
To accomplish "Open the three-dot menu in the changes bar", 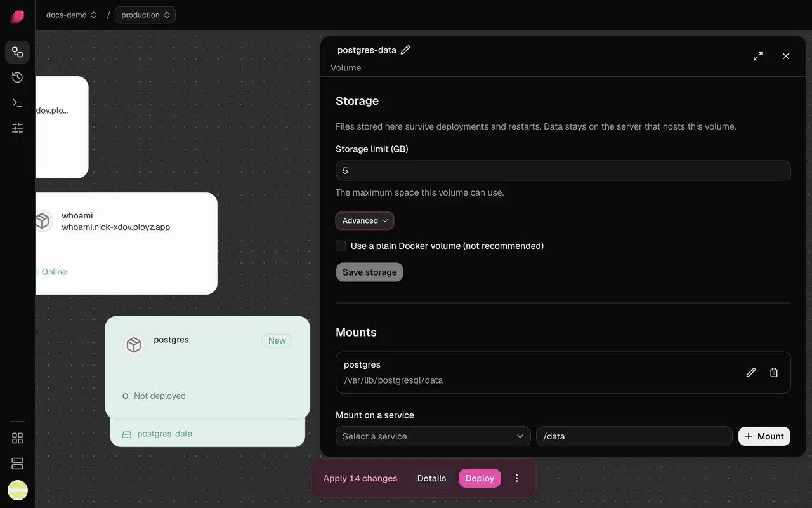I will [x=516, y=478].
